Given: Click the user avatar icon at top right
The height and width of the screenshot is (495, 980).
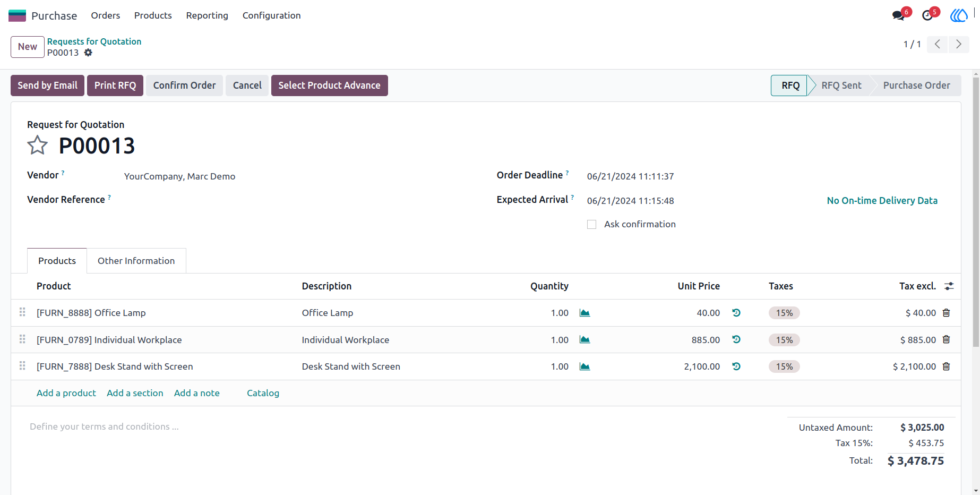Looking at the screenshot, I should [959, 15].
